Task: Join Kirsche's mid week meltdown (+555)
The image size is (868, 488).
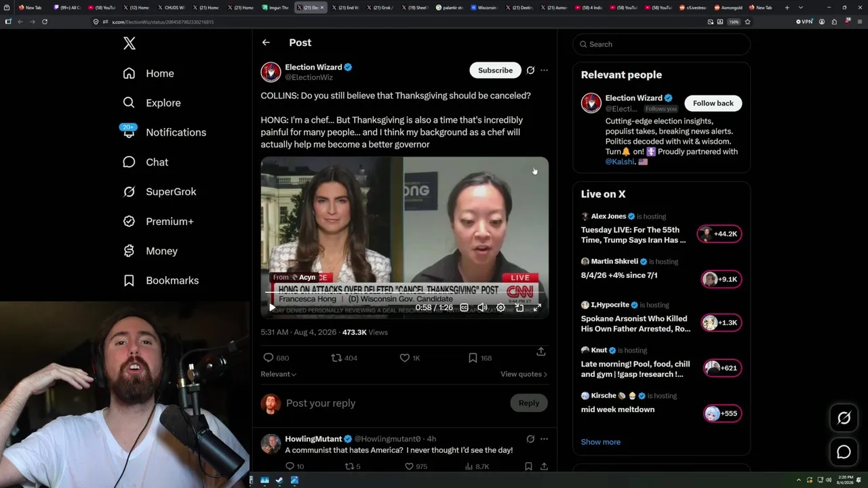Action: click(x=722, y=413)
